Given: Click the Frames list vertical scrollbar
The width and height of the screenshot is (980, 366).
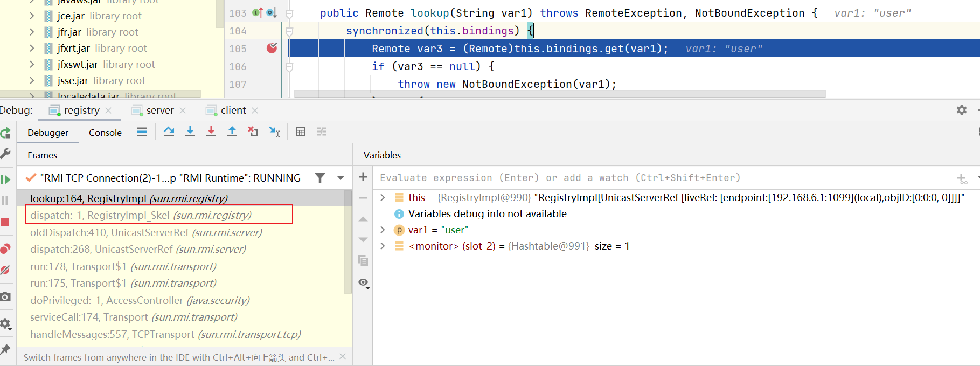Looking at the screenshot, I should click(x=348, y=241).
